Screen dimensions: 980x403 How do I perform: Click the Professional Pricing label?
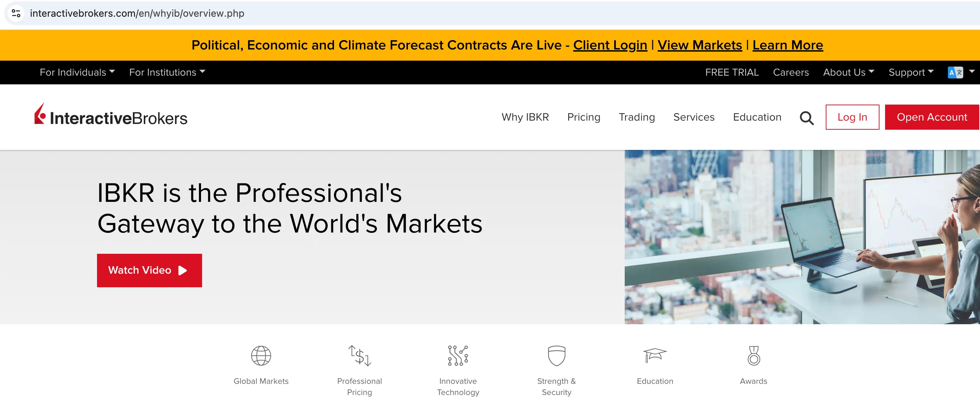[359, 386]
